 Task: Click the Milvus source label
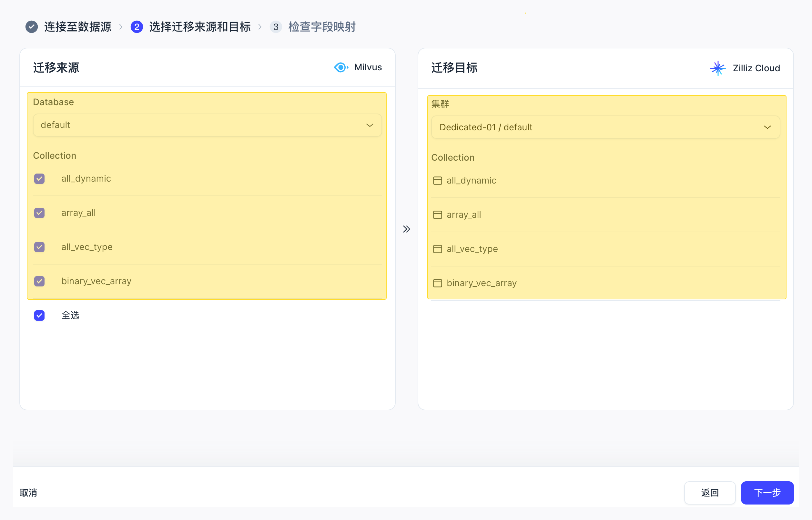[368, 67]
